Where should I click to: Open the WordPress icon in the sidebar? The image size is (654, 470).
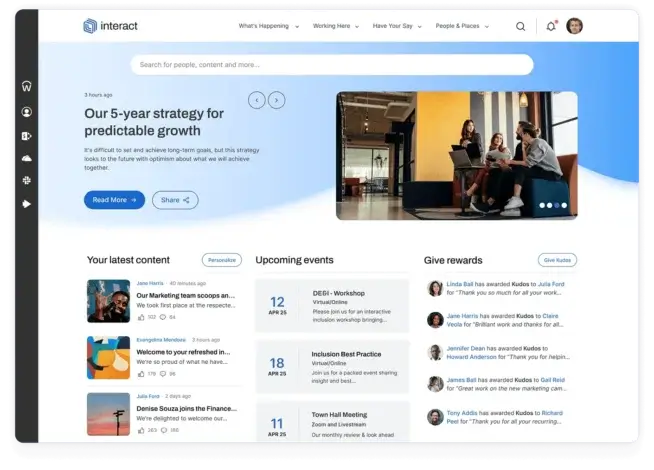27,86
